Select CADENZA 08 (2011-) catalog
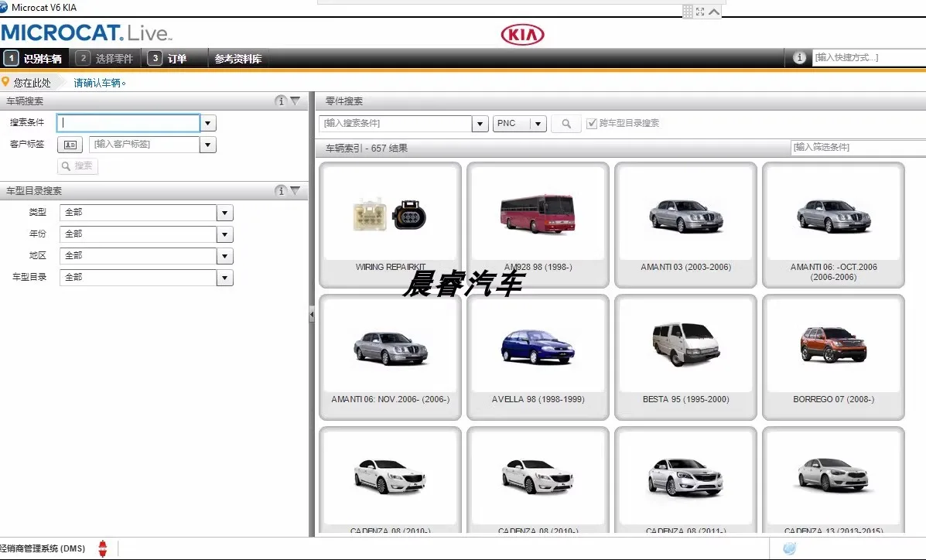This screenshot has width=926, height=560. (x=685, y=481)
